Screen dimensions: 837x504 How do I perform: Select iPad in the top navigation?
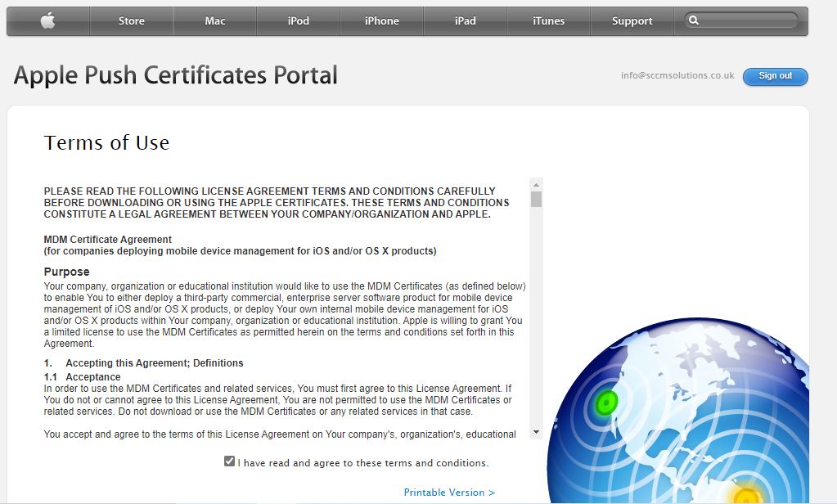[x=466, y=21]
